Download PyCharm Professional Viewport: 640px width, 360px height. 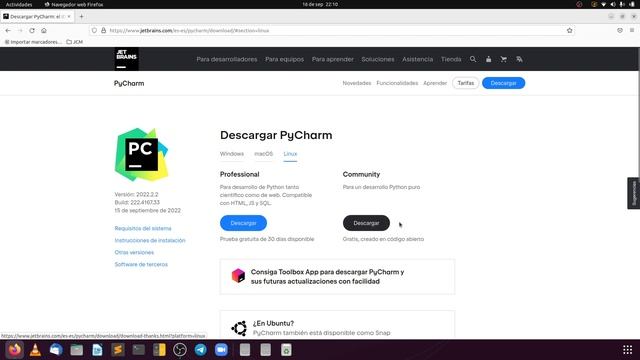(243, 223)
